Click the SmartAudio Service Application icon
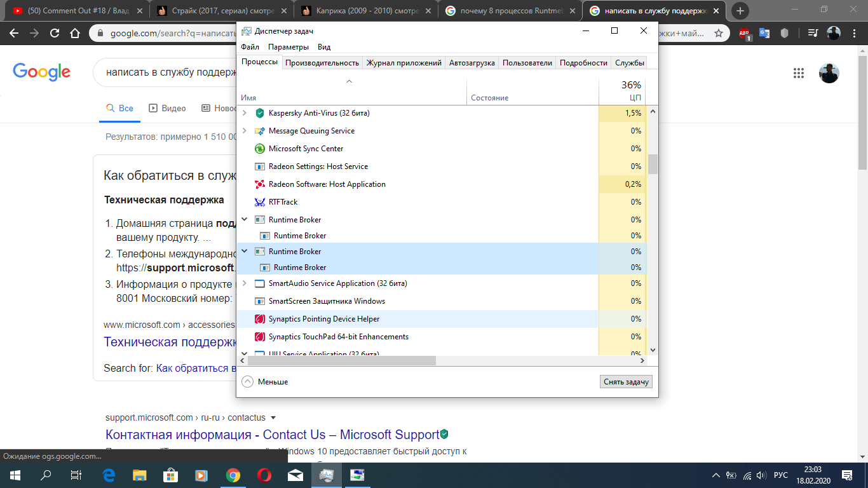The height and width of the screenshot is (488, 868). point(259,283)
